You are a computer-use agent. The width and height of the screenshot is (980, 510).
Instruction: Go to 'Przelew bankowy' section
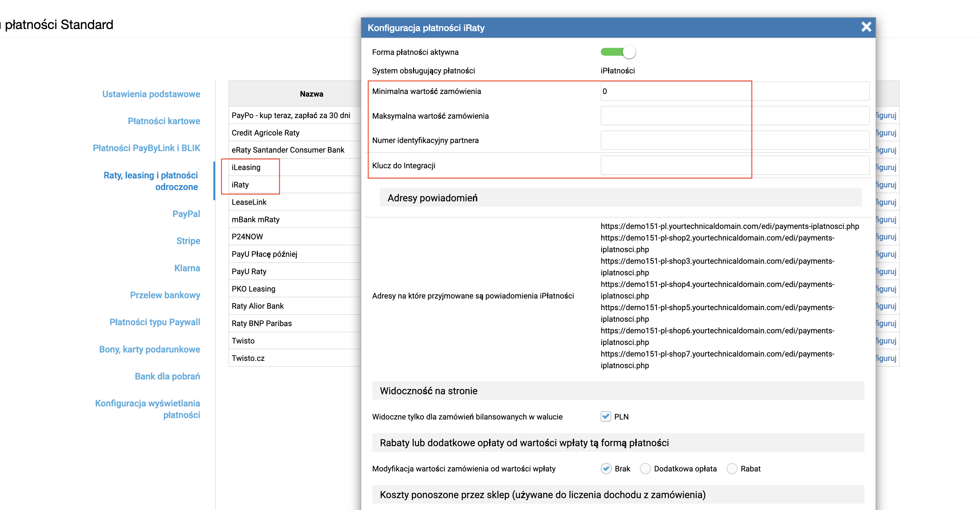click(165, 295)
